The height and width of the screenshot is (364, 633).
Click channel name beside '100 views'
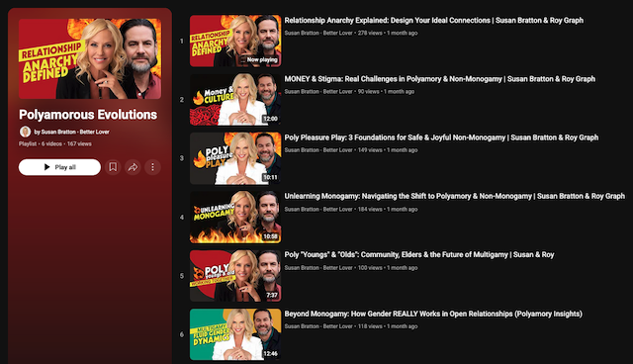pos(318,267)
